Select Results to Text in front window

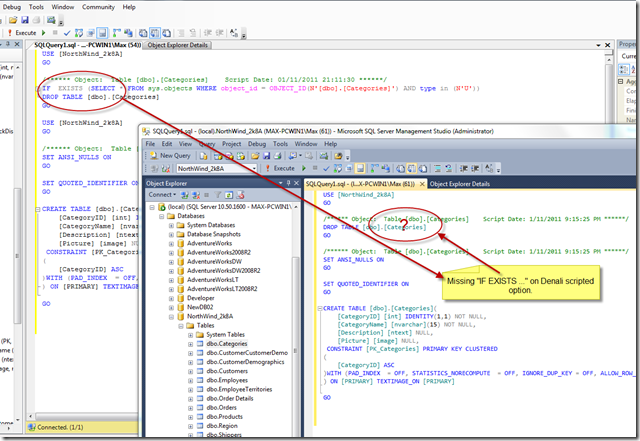[400, 168]
